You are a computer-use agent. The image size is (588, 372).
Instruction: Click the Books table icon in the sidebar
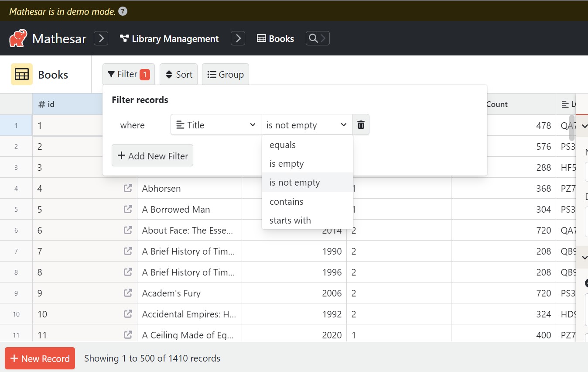click(21, 75)
